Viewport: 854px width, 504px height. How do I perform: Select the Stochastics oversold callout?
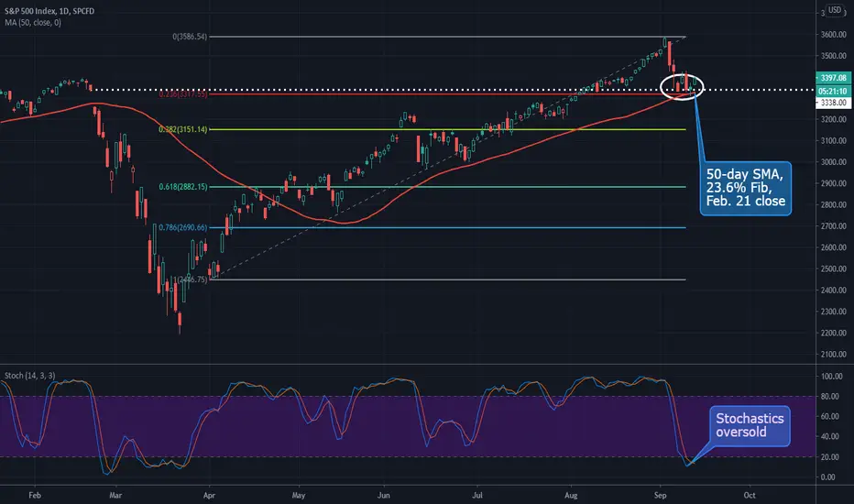click(x=750, y=425)
